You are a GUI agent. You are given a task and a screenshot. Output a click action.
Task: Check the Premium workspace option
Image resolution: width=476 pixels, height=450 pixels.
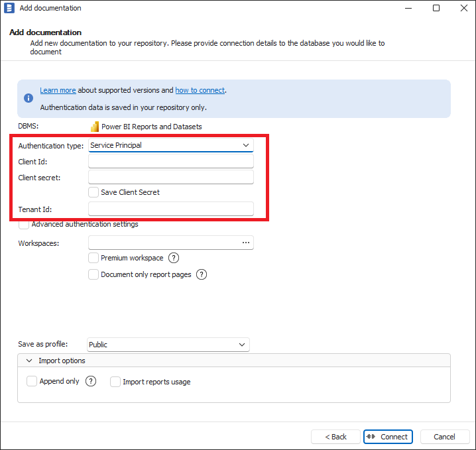[x=93, y=258]
